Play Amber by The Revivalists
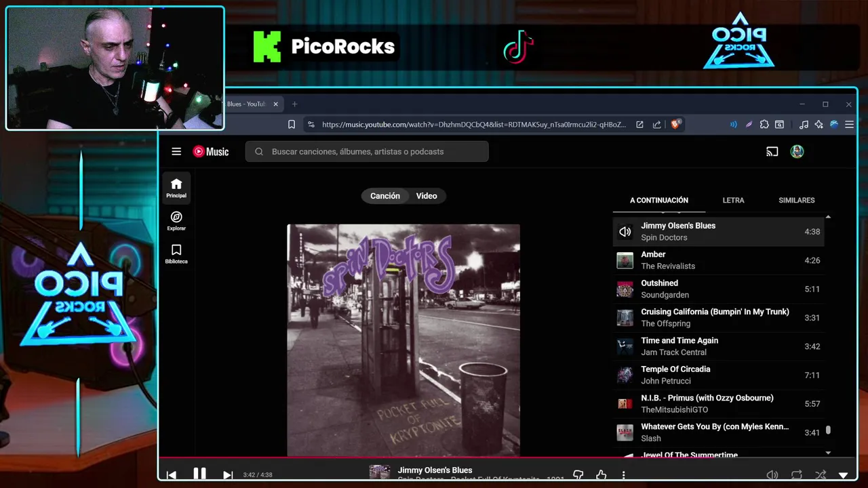Screen dimensions: 868x488 (x=719, y=260)
